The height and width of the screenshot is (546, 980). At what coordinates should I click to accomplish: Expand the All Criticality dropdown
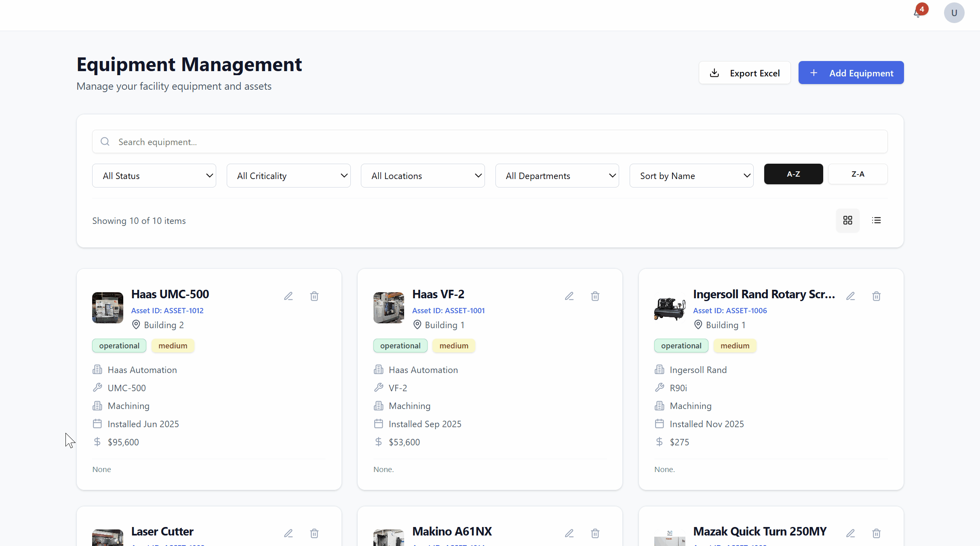(288, 175)
